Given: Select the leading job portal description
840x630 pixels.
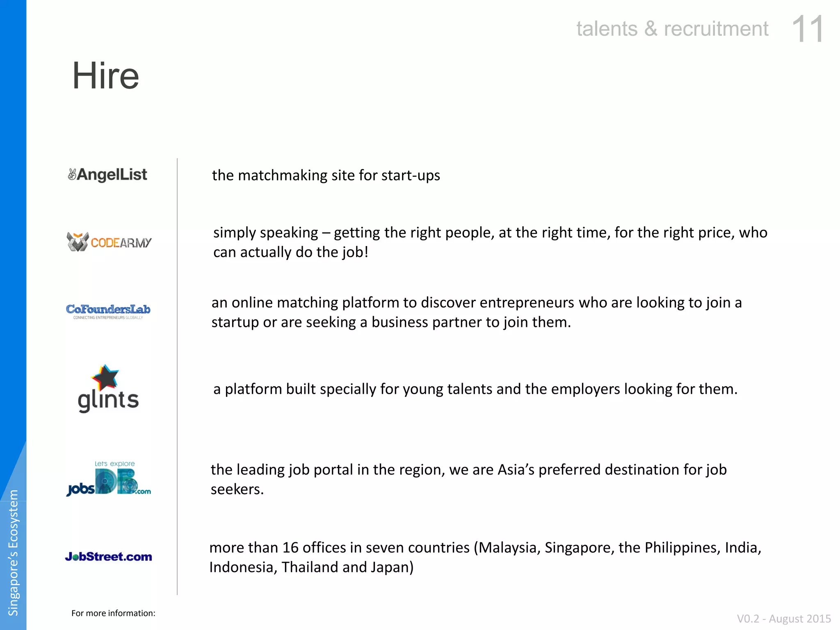Looking at the screenshot, I should (x=469, y=479).
